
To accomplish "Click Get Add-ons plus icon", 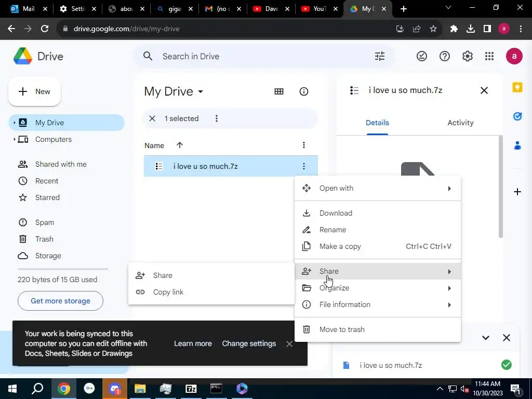I will [517, 192].
